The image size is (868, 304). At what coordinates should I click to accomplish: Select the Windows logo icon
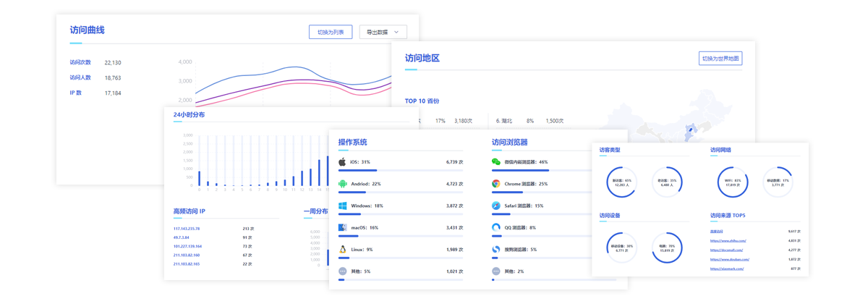point(343,206)
